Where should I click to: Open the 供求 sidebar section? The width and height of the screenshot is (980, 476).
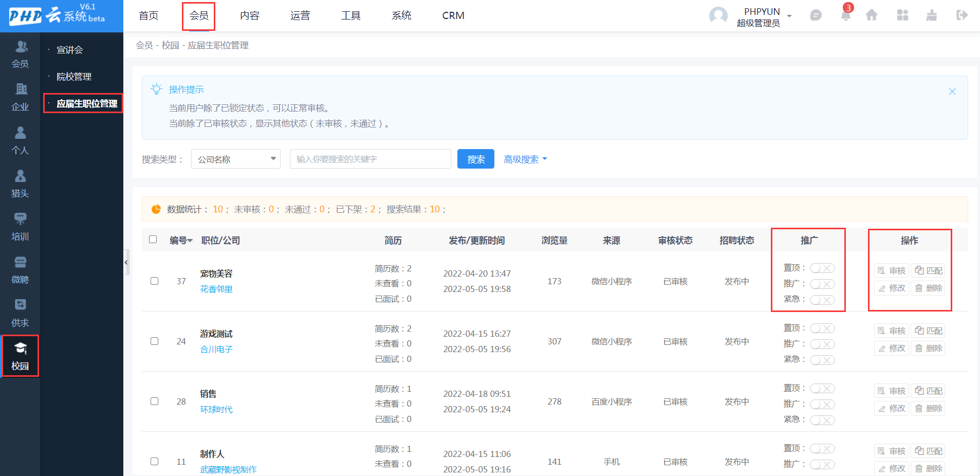(x=20, y=313)
